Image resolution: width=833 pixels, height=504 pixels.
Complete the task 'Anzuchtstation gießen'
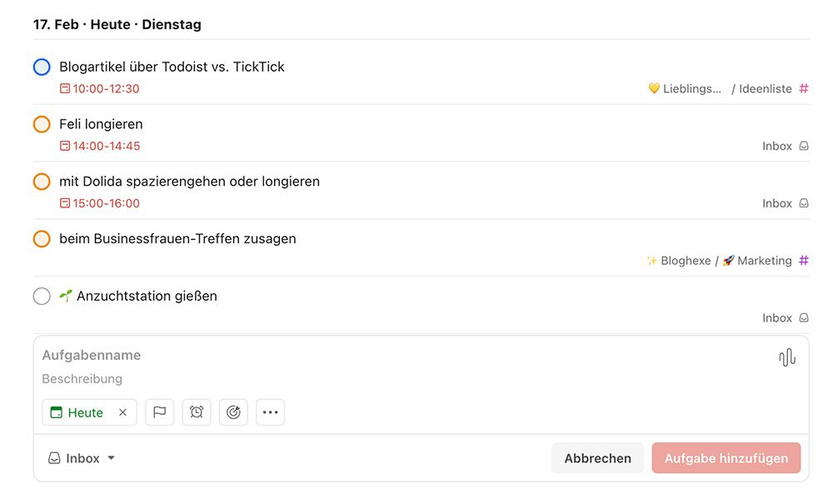pos(42,296)
